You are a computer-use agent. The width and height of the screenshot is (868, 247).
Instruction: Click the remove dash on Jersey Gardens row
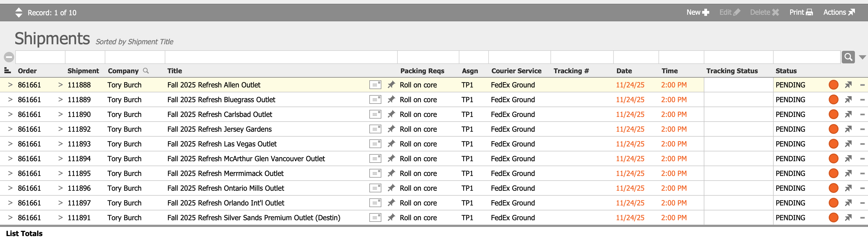coord(862,129)
